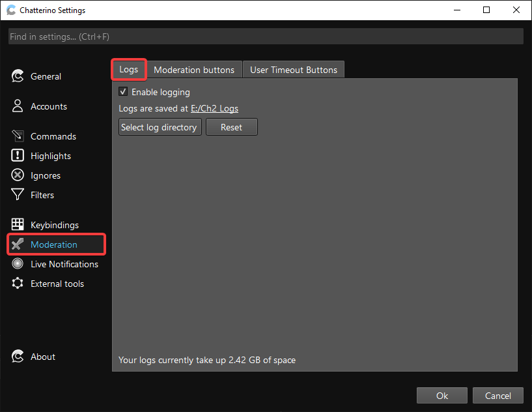The width and height of the screenshot is (532, 412).
Task: Focus the Find in settings search box
Action: [266, 37]
